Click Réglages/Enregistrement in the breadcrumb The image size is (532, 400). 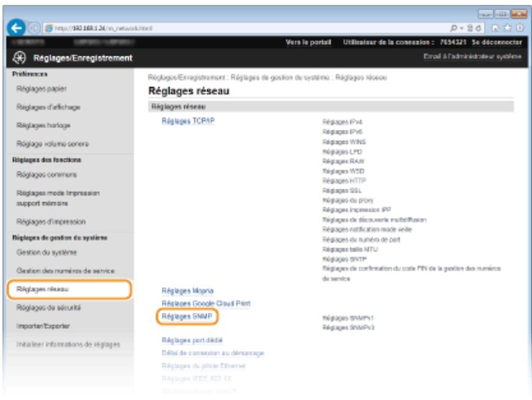pyautogui.click(x=186, y=78)
